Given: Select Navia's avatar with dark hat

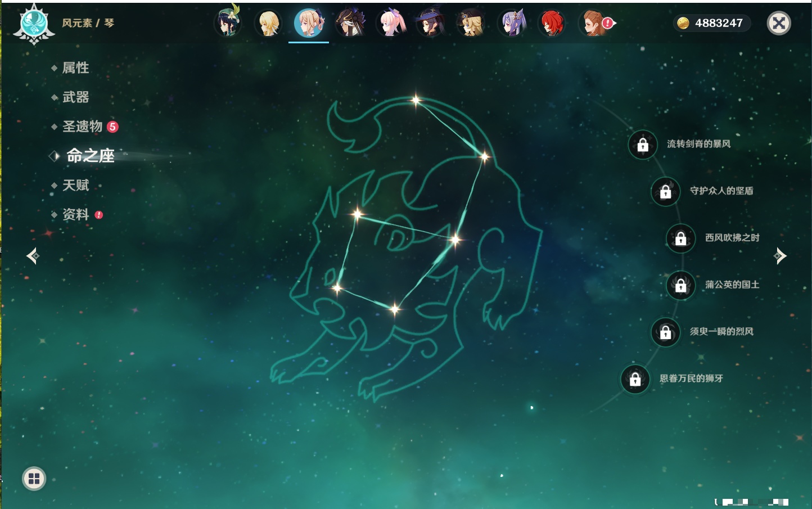Looking at the screenshot, I should pyautogui.click(x=471, y=23).
